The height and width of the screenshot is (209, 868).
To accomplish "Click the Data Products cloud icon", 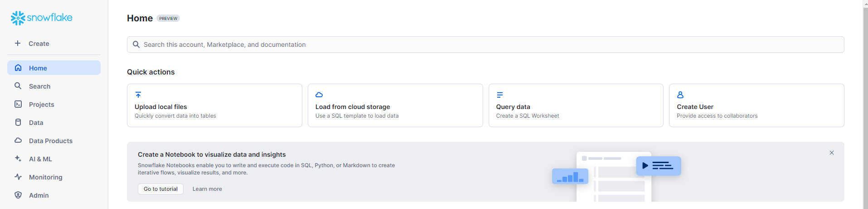I will 18,140.
